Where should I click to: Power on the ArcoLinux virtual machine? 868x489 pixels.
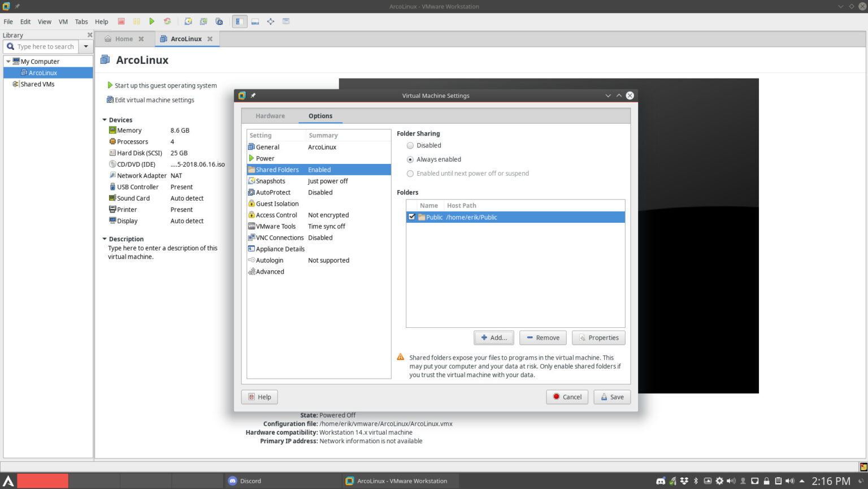(151, 21)
